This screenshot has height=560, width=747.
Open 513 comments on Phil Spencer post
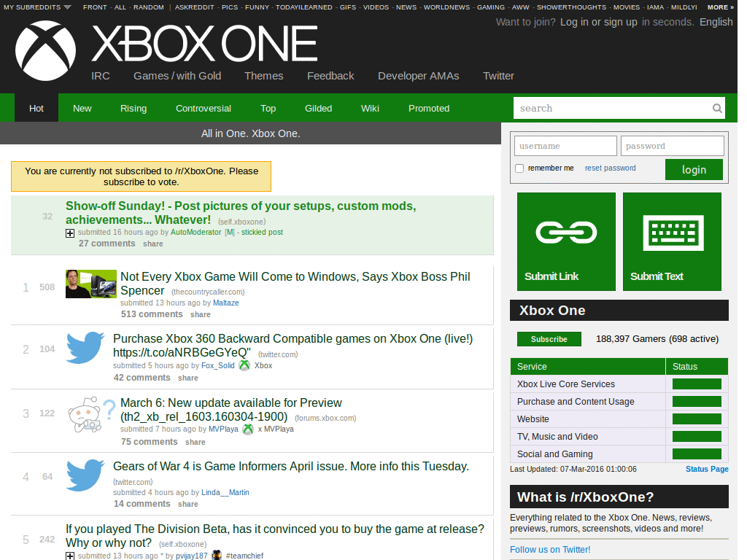pos(152,314)
